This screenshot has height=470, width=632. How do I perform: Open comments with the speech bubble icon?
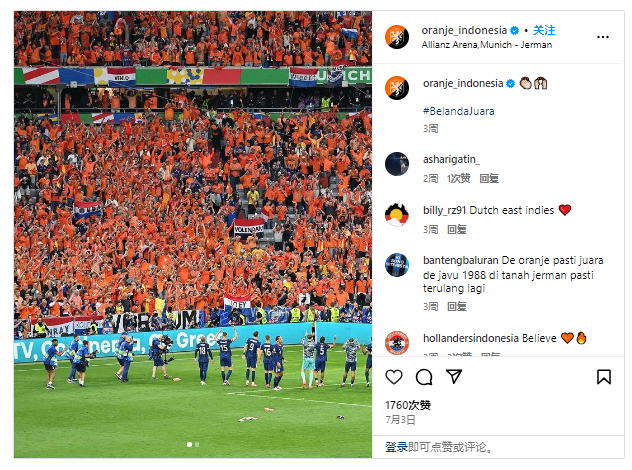pyautogui.click(x=424, y=377)
